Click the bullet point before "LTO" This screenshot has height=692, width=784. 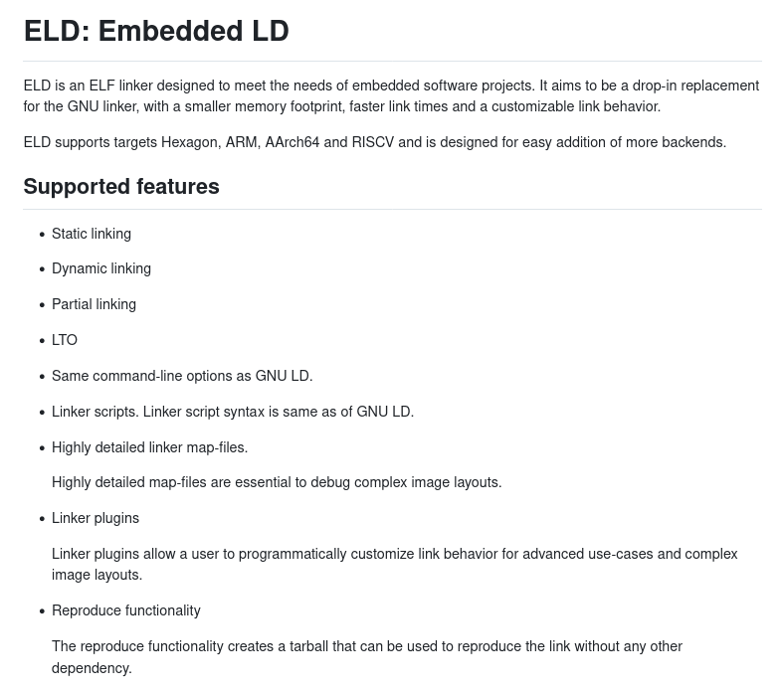(x=42, y=341)
